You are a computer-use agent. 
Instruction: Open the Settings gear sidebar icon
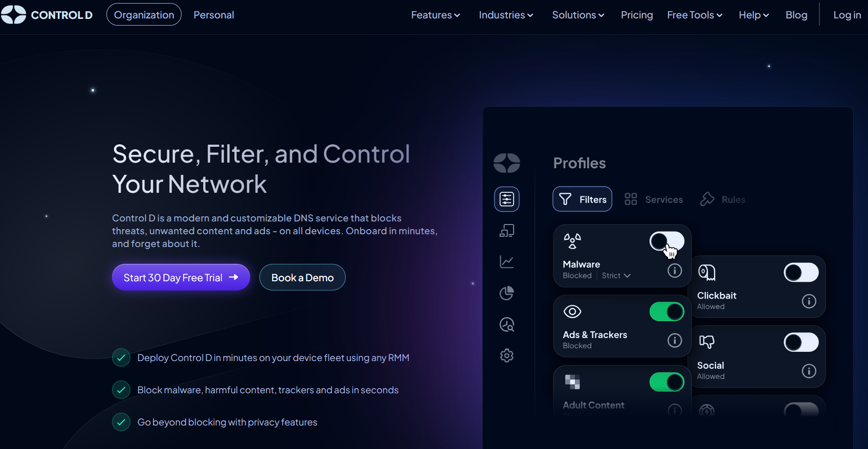pyautogui.click(x=507, y=355)
